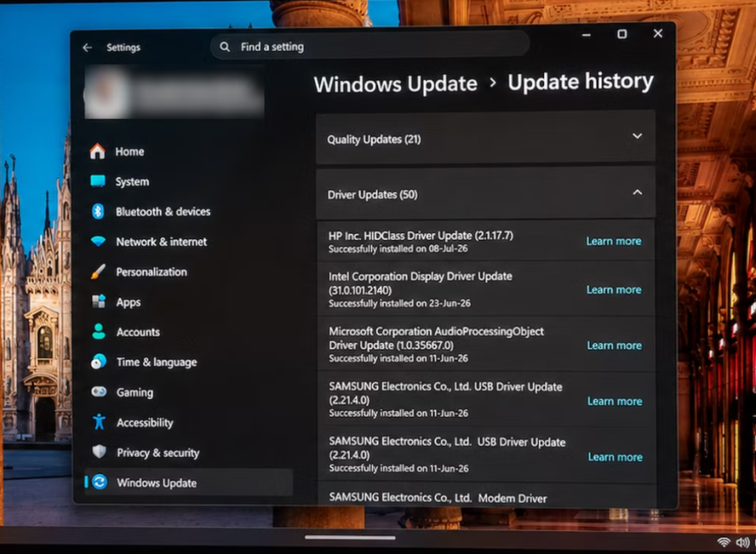Viewport: 756px width, 554px height.
Task: Click the Update history heading
Action: click(580, 81)
